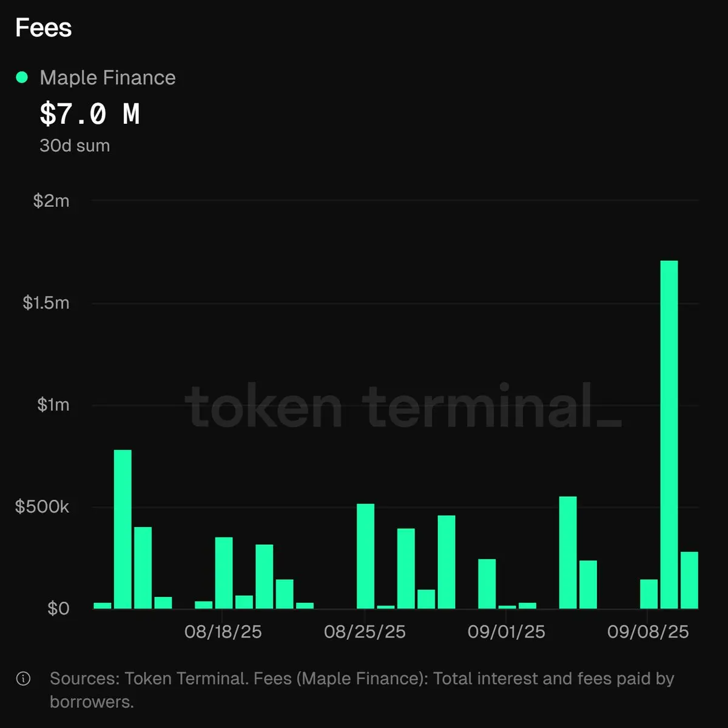The image size is (728, 728).
Task: Click the $1m y-axis label
Action: click(x=53, y=405)
